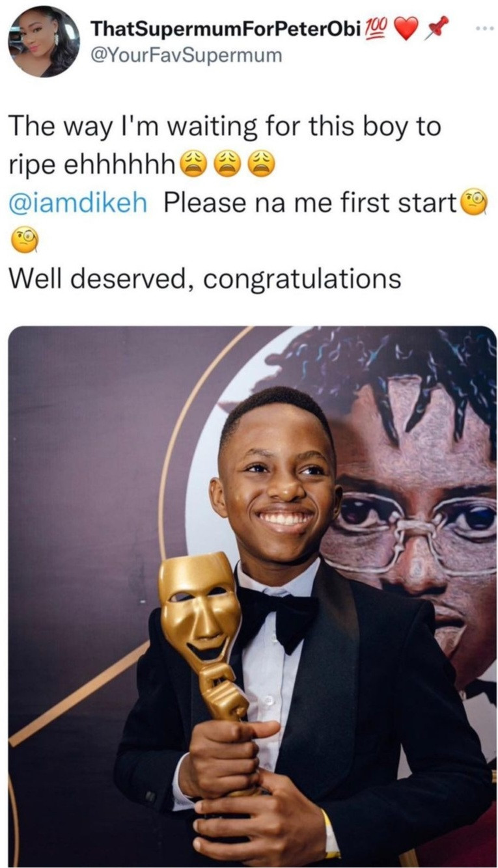Click the red heart emoji in name

(406, 30)
